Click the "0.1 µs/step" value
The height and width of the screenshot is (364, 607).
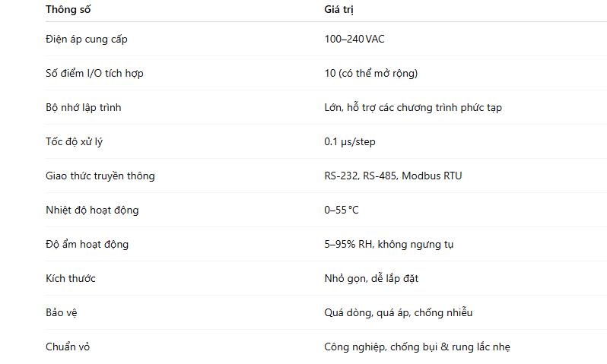pos(350,141)
